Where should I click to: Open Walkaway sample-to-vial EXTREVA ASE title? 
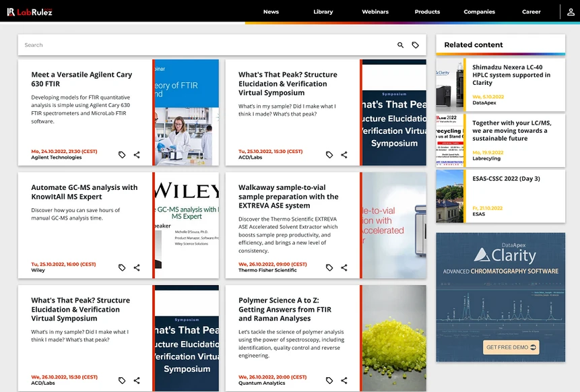288,197
